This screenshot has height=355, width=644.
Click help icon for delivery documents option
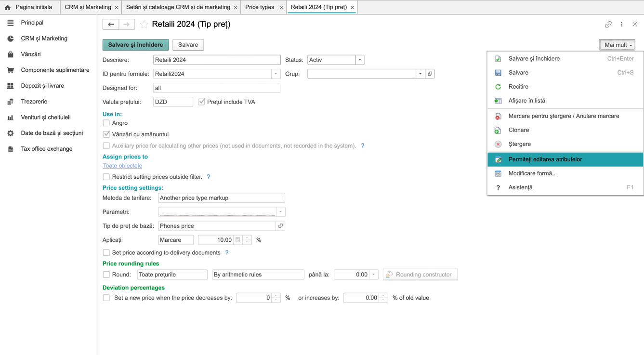227,252
